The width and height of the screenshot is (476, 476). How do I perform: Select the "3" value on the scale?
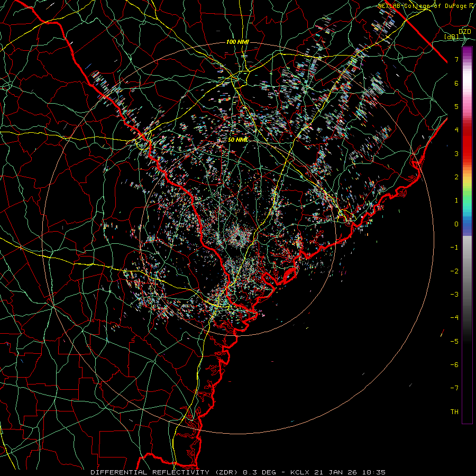pos(456,153)
